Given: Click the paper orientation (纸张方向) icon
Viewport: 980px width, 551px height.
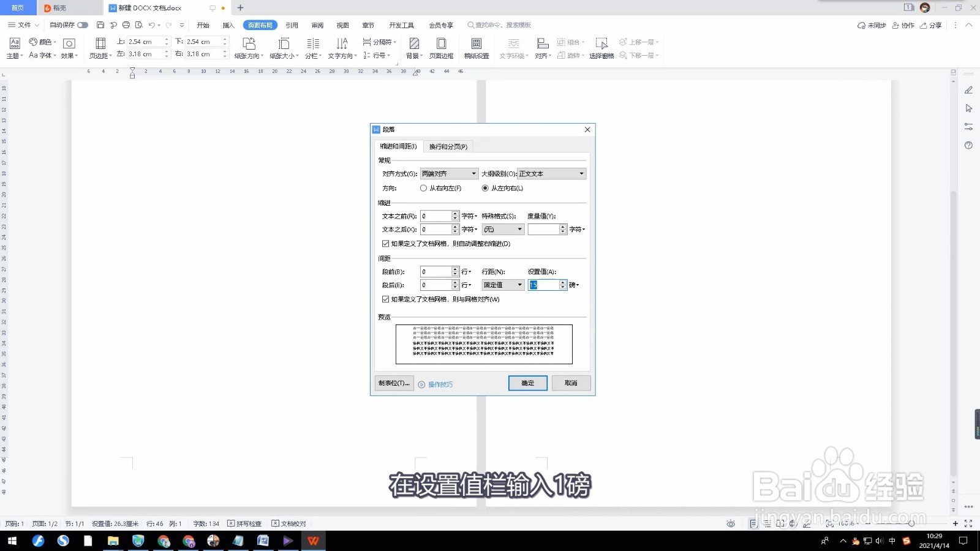Looking at the screenshot, I should [x=249, y=43].
